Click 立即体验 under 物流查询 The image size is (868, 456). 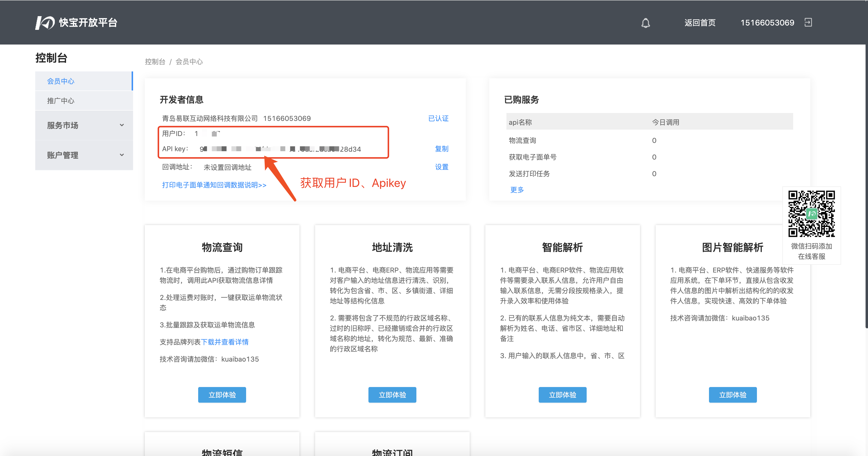[x=222, y=395]
